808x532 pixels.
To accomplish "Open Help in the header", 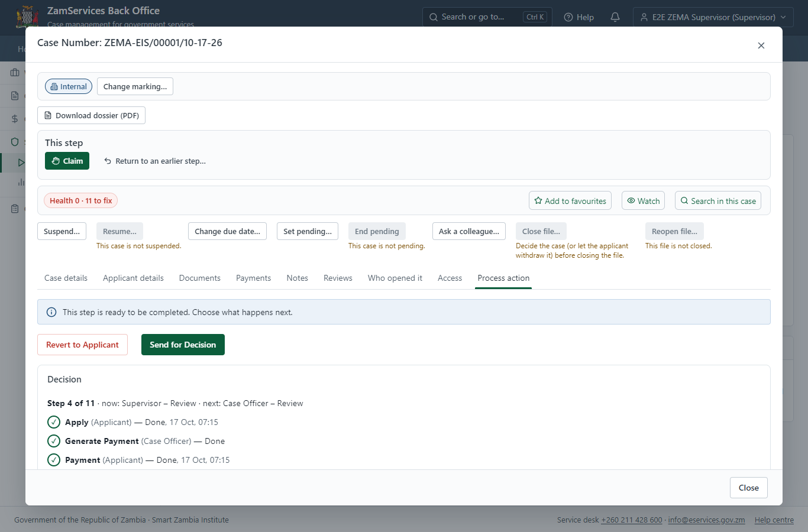I will (x=579, y=17).
